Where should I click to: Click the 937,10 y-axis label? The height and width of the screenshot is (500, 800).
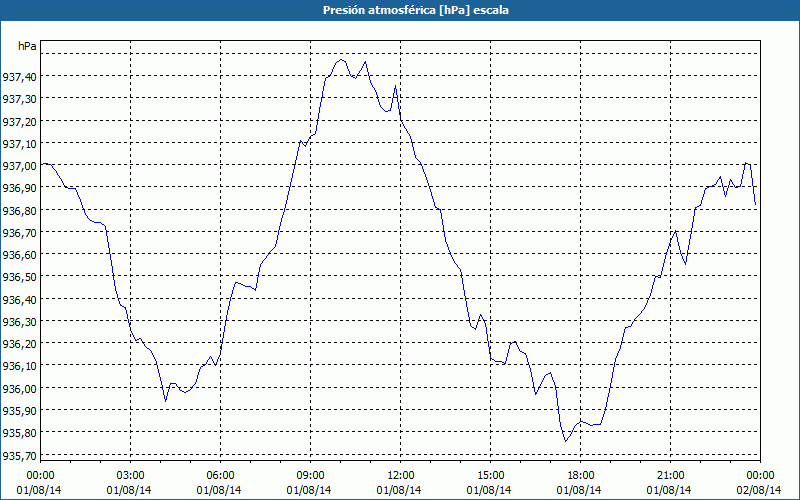[x=19, y=144]
